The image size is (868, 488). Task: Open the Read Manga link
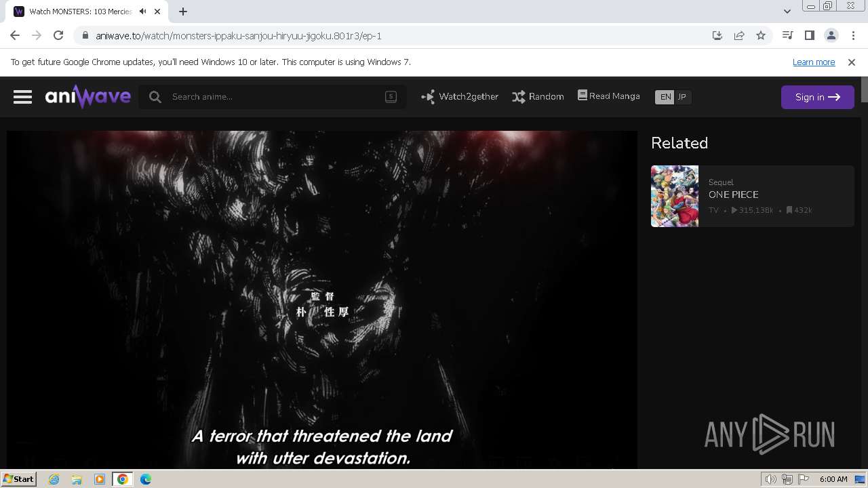coord(608,96)
